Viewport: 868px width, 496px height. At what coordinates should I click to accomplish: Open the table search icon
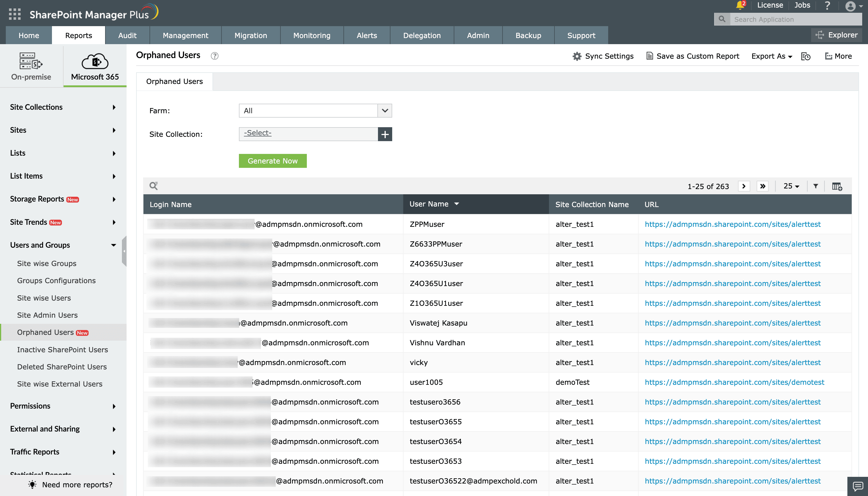[x=154, y=186]
